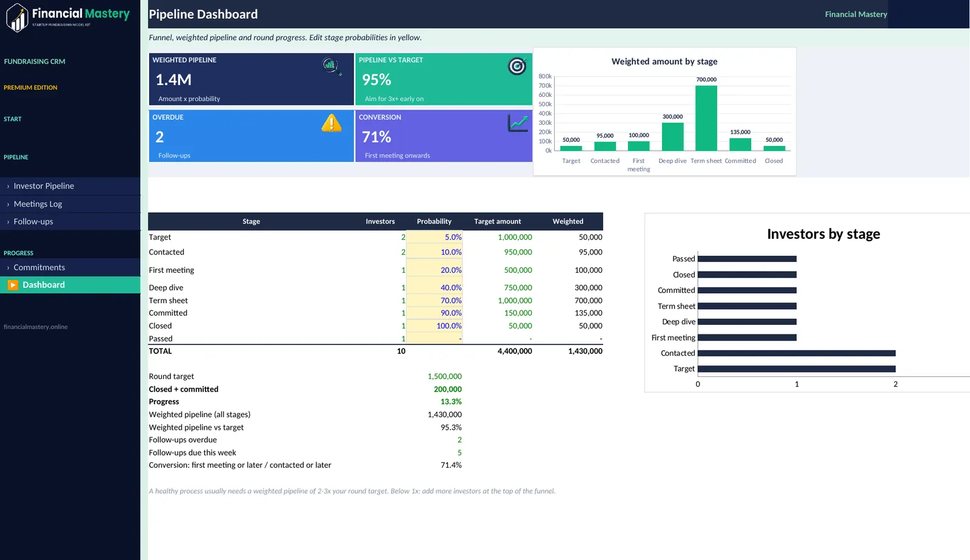Click the conversion trend line icon
The image size is (970, 560).
pos(518,123)
